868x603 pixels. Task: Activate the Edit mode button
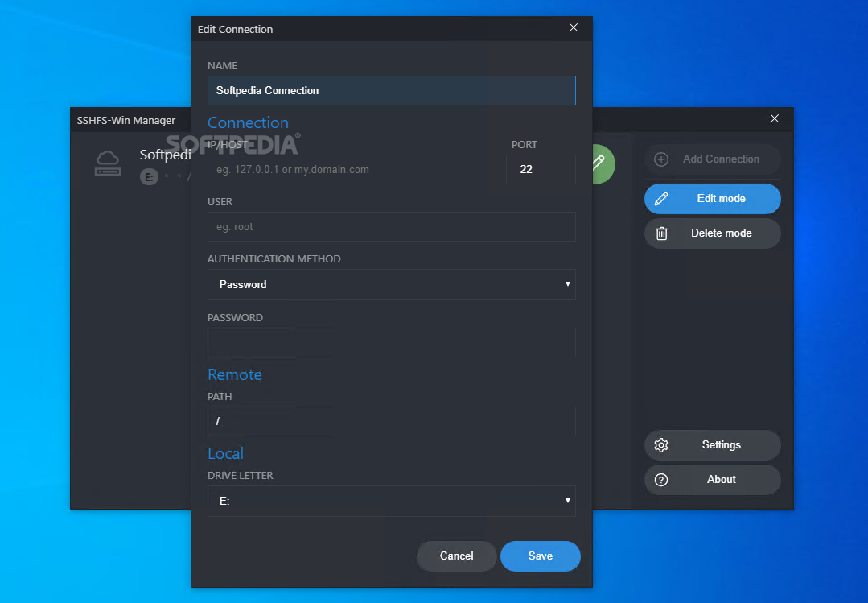point(713,198)
